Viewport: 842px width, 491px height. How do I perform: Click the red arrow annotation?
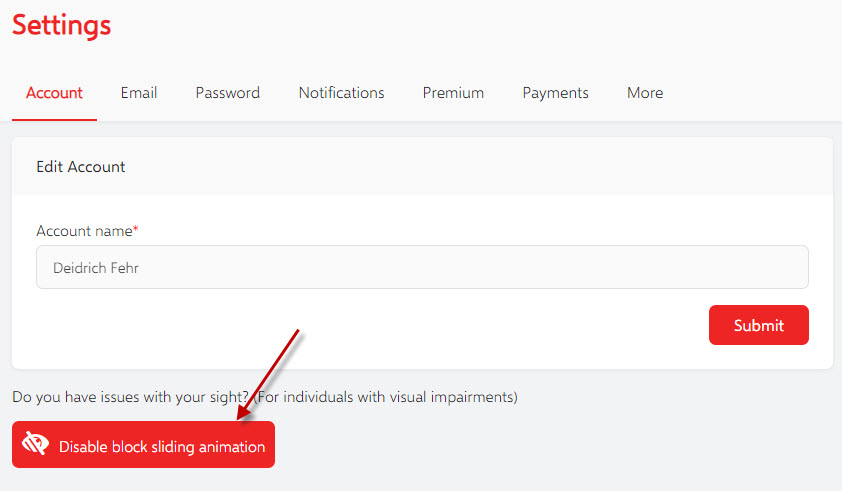[x=267, y=375]
